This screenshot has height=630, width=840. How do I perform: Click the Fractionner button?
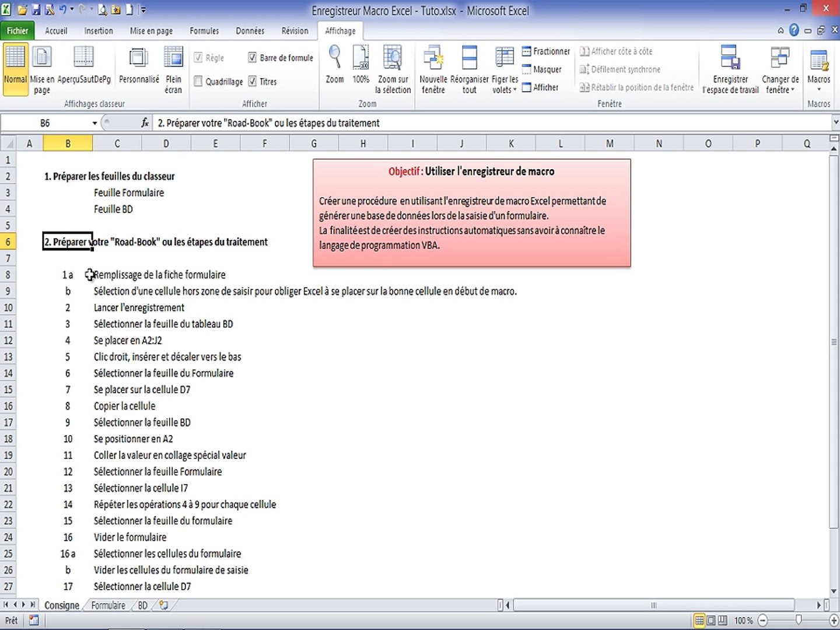coord(546,51)
